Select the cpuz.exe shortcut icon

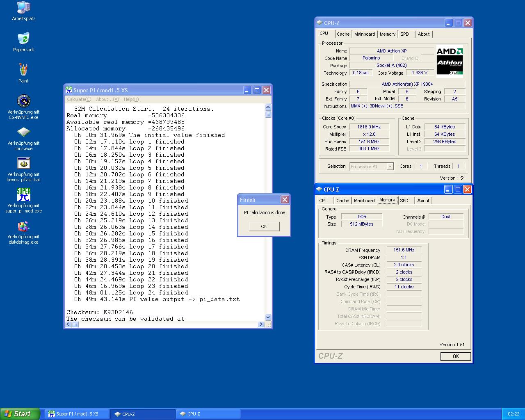pos(23,138)
